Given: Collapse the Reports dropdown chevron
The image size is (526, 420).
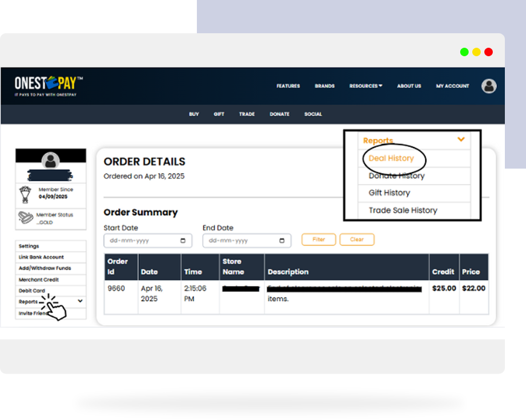Looking at the screenshot, I should click(x=461, y=140).
